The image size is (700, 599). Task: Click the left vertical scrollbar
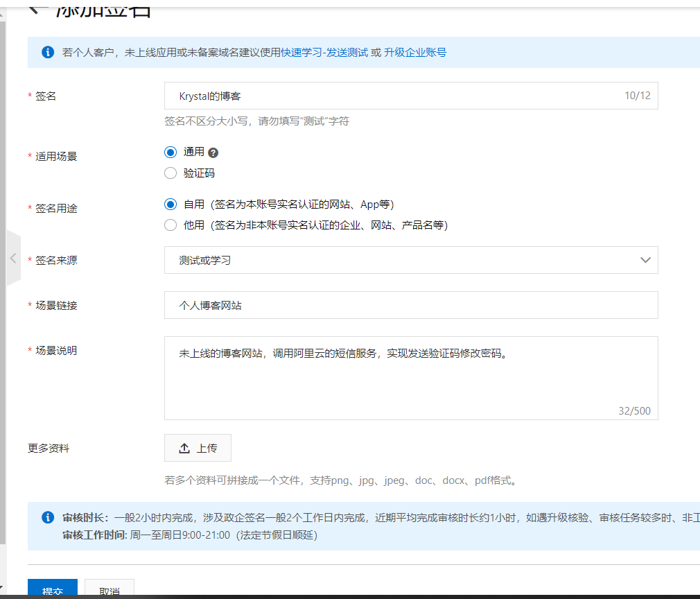(x=3, y=281)
